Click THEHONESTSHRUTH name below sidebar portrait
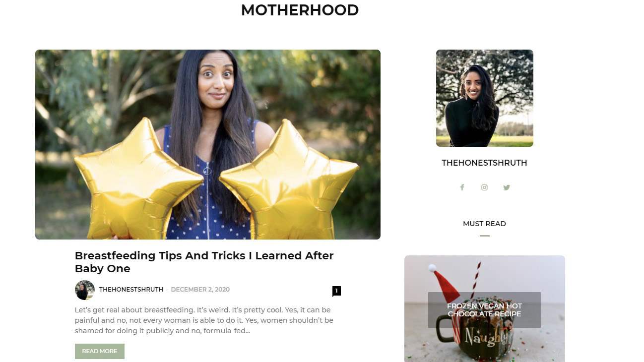Screen dimensions: 644x362 (484, 163)
